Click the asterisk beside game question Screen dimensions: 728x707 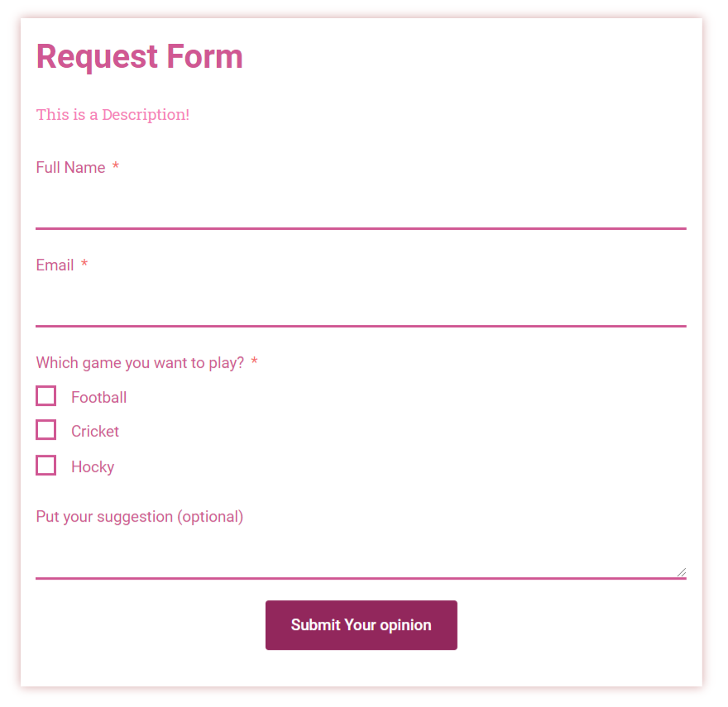(x=254, y=361)
